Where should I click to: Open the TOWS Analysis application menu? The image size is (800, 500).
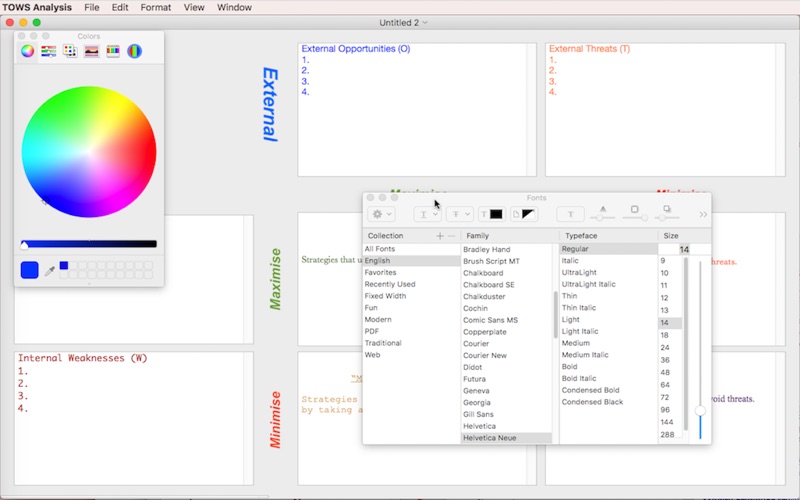[x=37, y=7]
